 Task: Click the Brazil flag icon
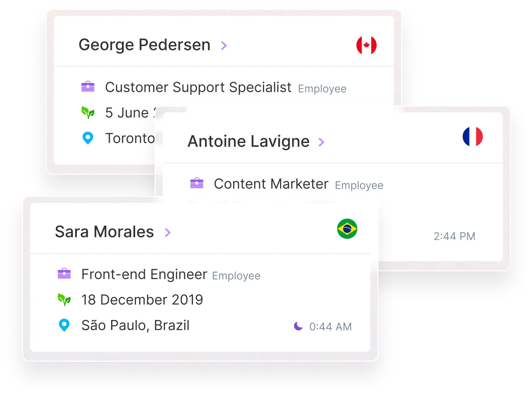coord(347,229)
